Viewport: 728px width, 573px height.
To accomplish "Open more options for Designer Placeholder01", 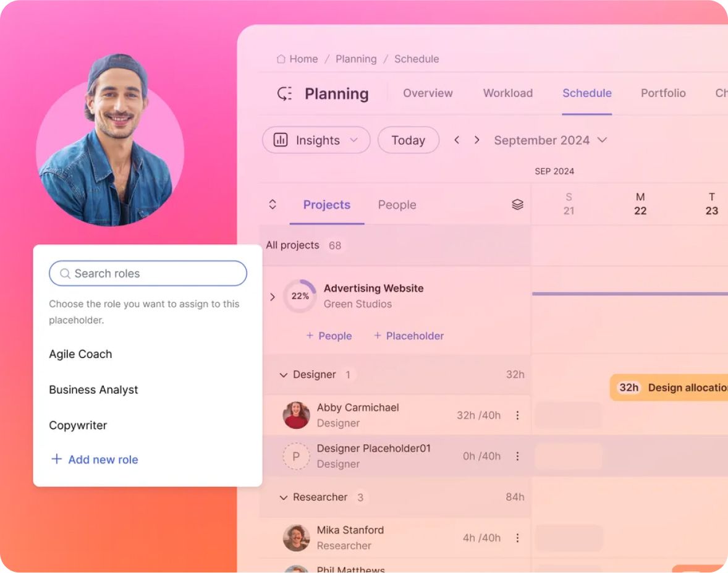I will [x=517, y=456].
